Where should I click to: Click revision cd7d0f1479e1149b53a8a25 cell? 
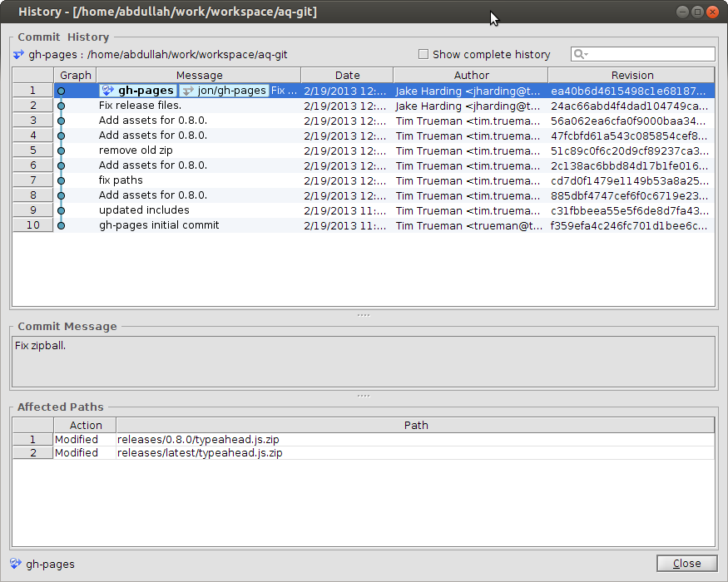pos(630,181)
